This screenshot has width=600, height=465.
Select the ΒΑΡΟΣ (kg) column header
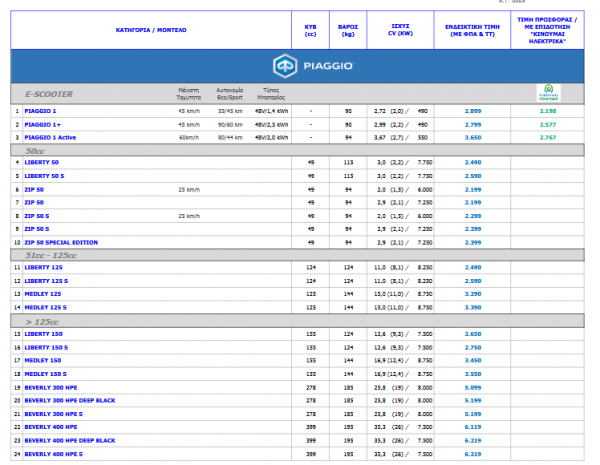tap(348, 31)
